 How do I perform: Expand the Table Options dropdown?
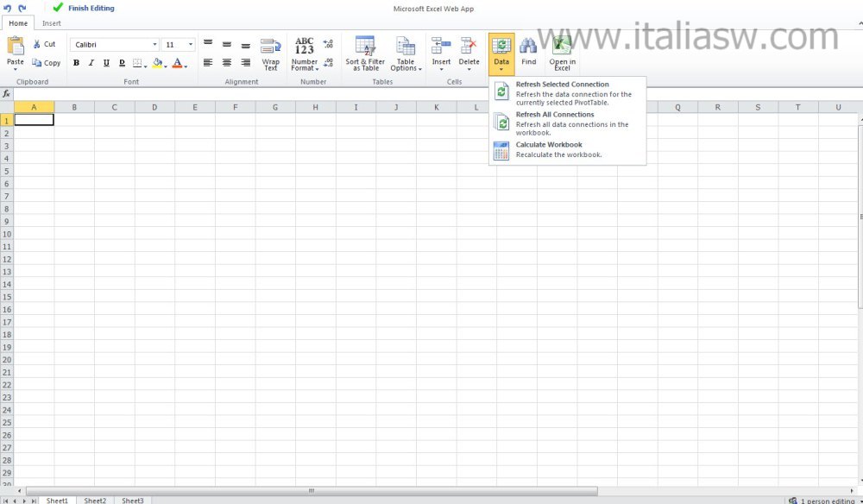click(405, 54)
